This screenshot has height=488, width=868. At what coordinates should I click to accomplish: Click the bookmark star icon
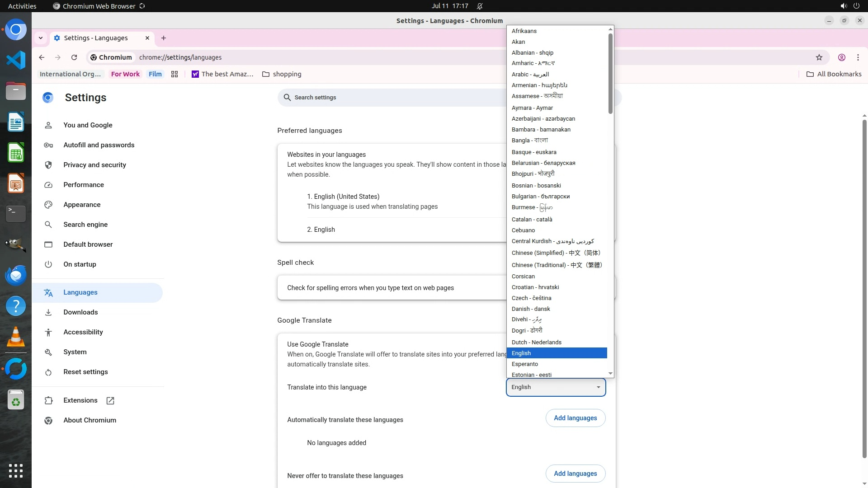[819, 57]
